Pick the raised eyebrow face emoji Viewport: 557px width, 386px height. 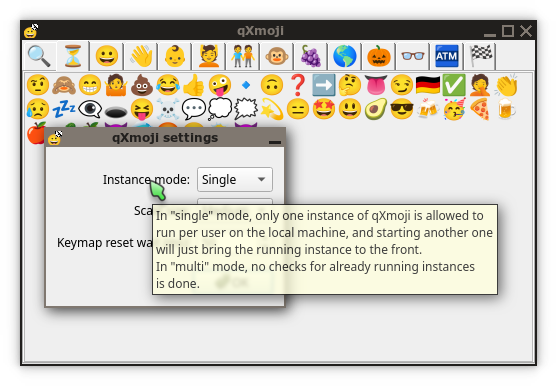38,85
